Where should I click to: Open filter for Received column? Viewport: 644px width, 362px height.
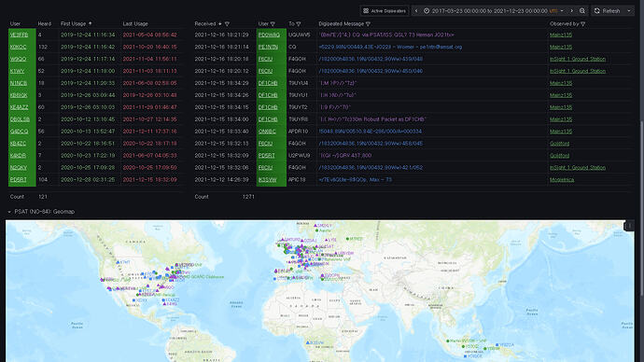(227, 24)
